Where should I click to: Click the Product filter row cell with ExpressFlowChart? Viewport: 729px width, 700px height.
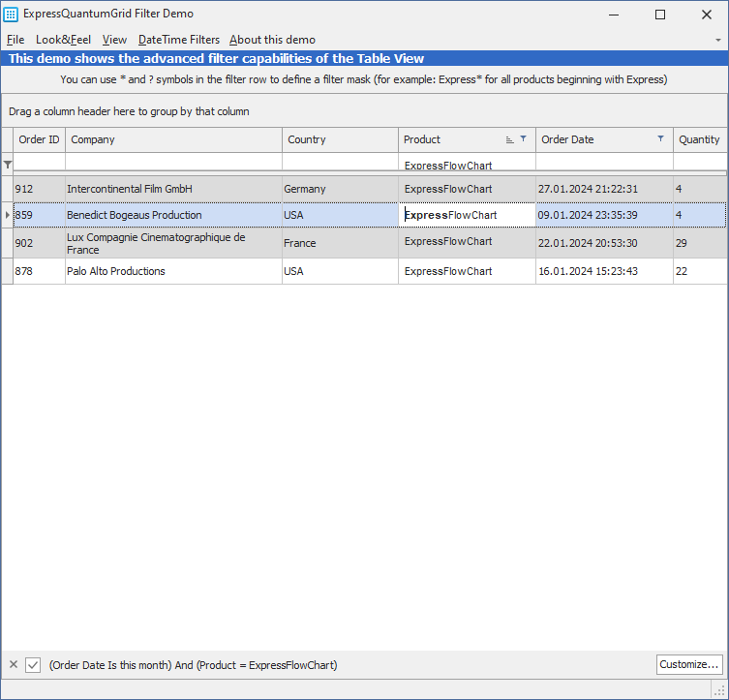coord(467,164)
